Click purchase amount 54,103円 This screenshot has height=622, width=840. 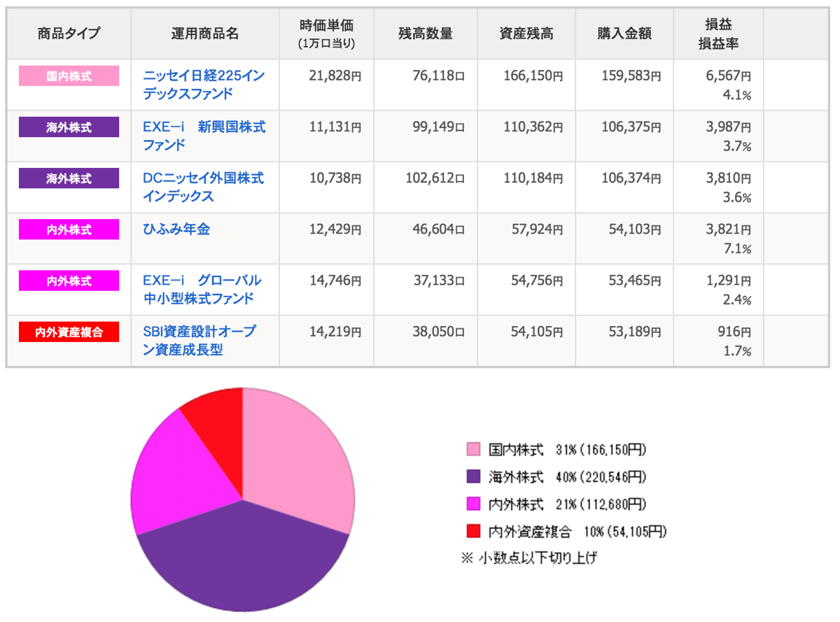pyautogui.click(x=635, y=229)
